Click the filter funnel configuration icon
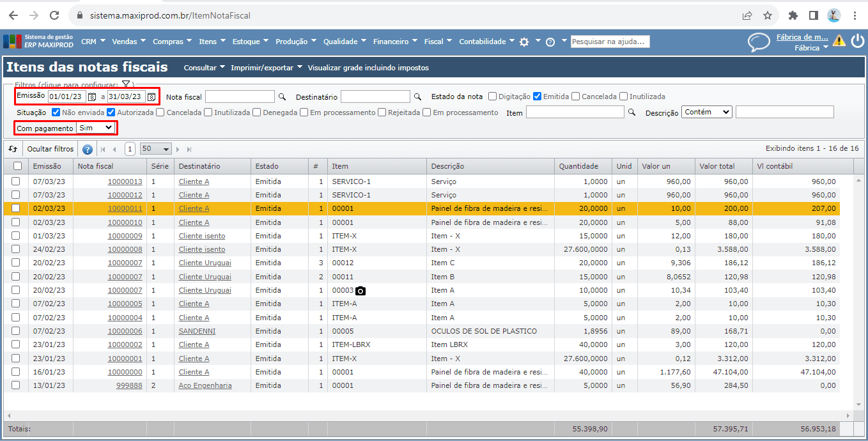This screenshot has height=441, width=868. [x=126, y=84]
